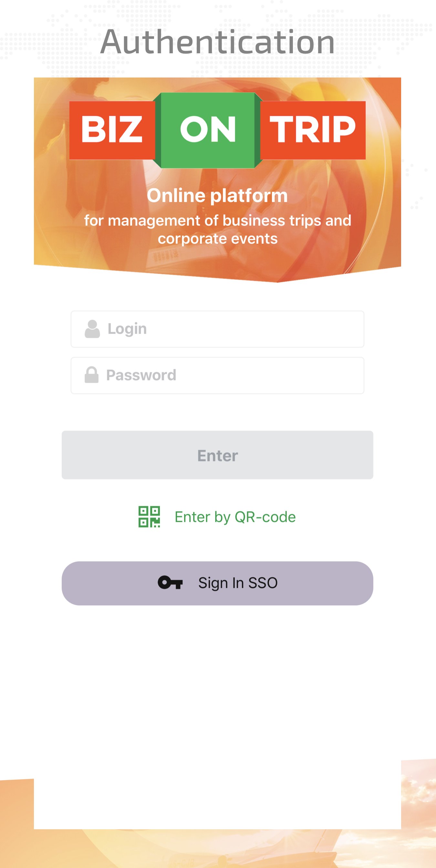The image size is (436, 868).
Task: Click the padlock icon in Password field
Action: pyautogui.click(x=91, y=375)
